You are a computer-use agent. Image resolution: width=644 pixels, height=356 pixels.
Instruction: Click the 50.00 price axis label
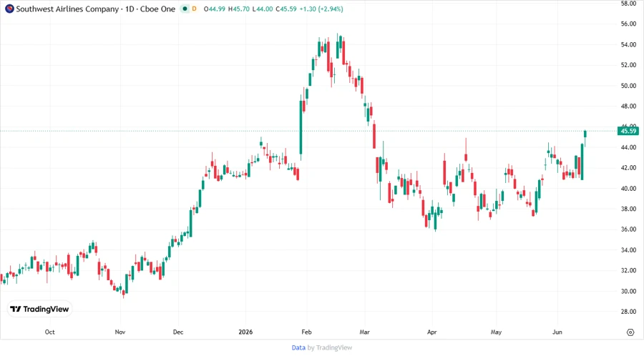(x=628, y=86)
